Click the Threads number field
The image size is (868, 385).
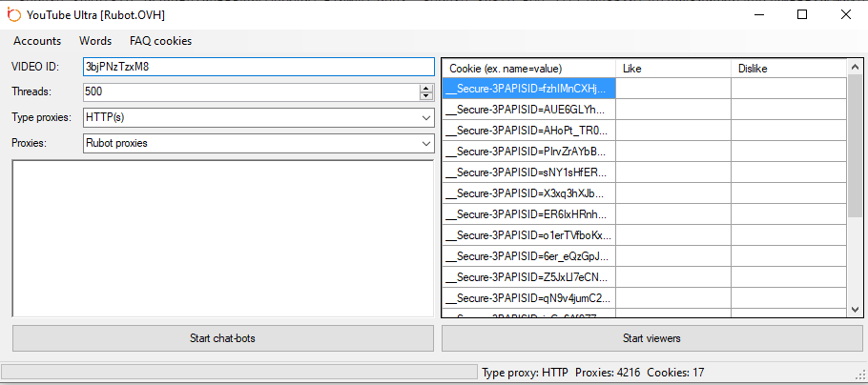point(250,91)
